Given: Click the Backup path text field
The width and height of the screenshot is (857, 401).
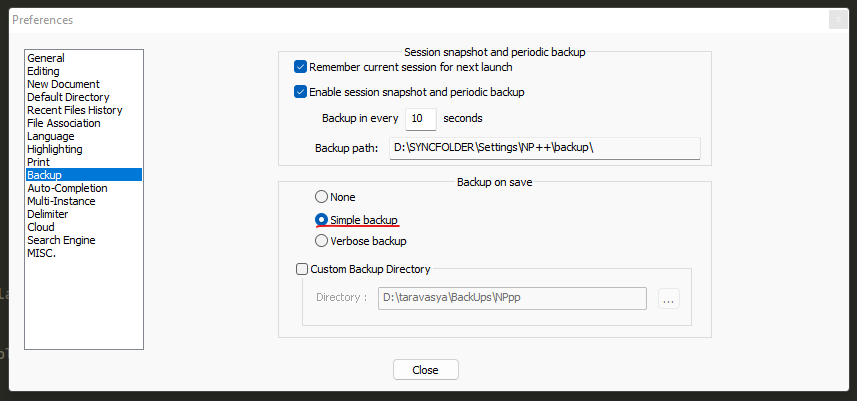Looking at the screenshot, I should 544,148.
